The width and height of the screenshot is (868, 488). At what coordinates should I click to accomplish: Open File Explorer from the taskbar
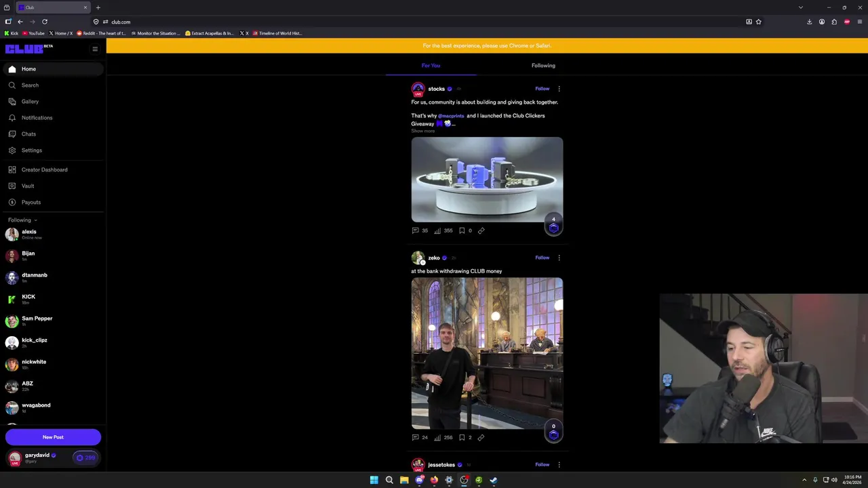coord(404,480)
